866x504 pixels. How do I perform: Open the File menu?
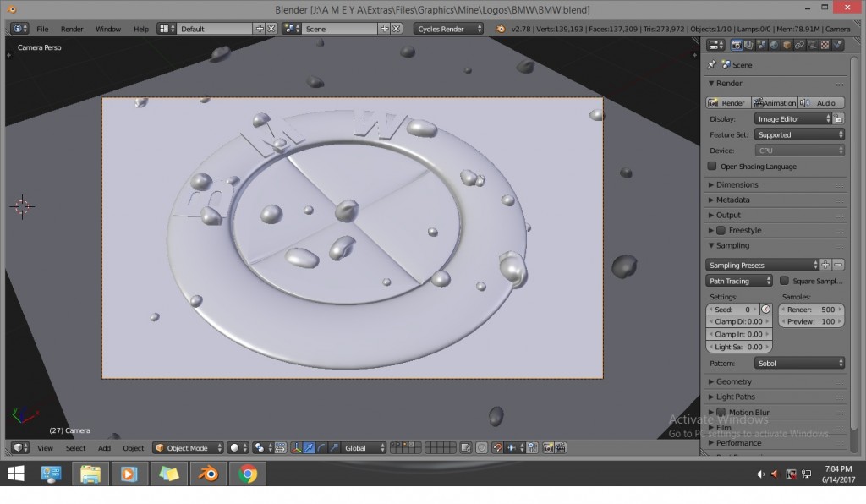[x=42, y=29]
